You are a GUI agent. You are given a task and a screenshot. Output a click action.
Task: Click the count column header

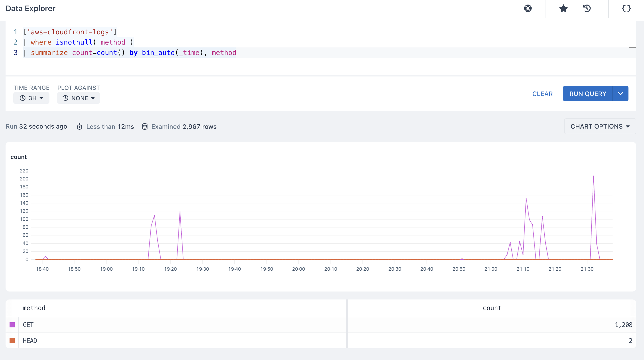[x=492, y=308]
